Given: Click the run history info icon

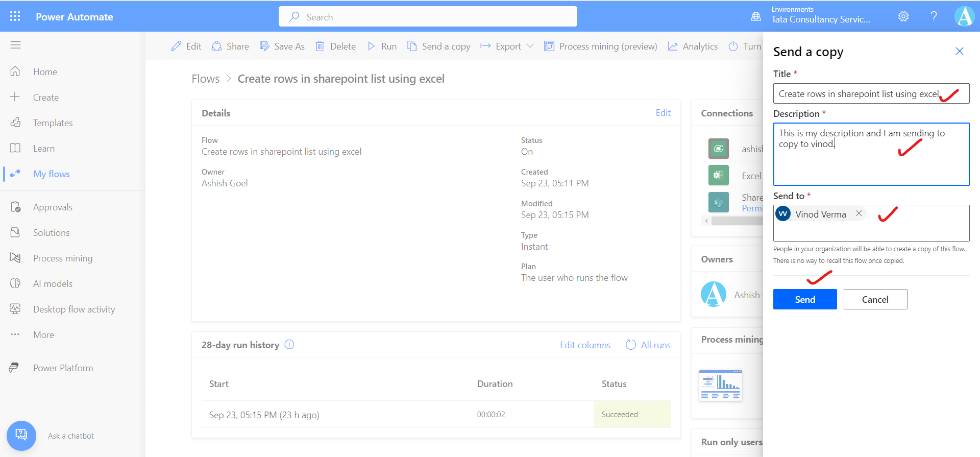Looking at the screenshot, I should tap(289, 345).
